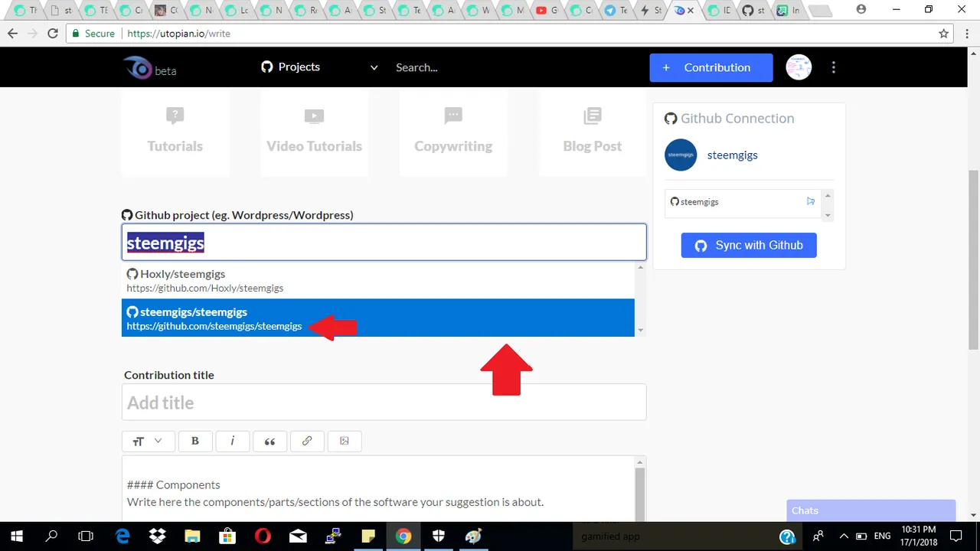Open the steemgigs Github account link
Screen dimensions: 980x551
coord(733,155)
